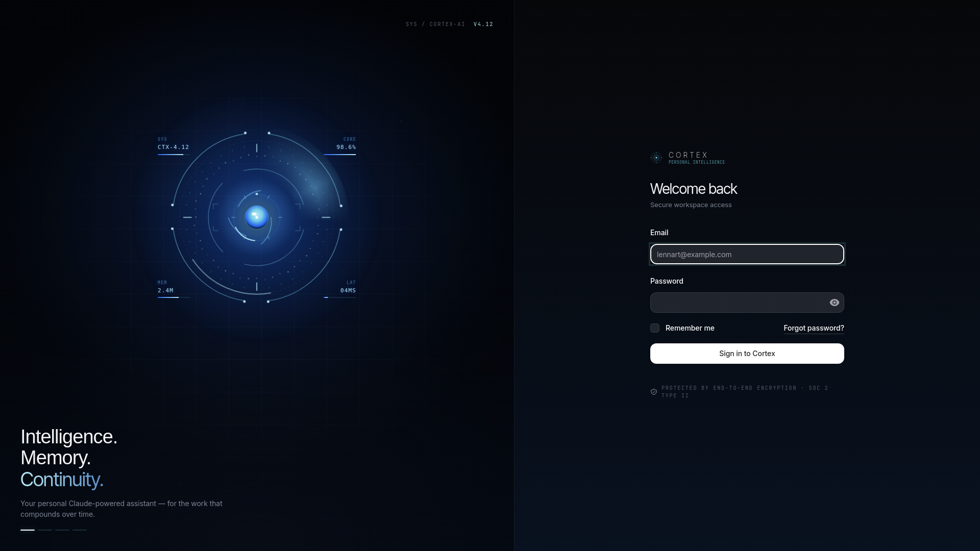Click the end-to-end encryption notice text
This screenshot has height=551, width=980.
(745, 392)
